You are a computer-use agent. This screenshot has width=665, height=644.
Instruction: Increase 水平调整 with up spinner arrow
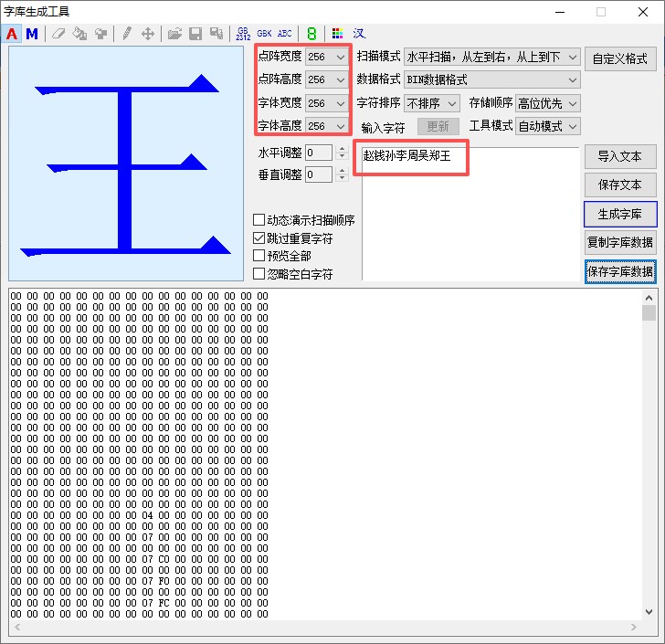tap(342, 149)
